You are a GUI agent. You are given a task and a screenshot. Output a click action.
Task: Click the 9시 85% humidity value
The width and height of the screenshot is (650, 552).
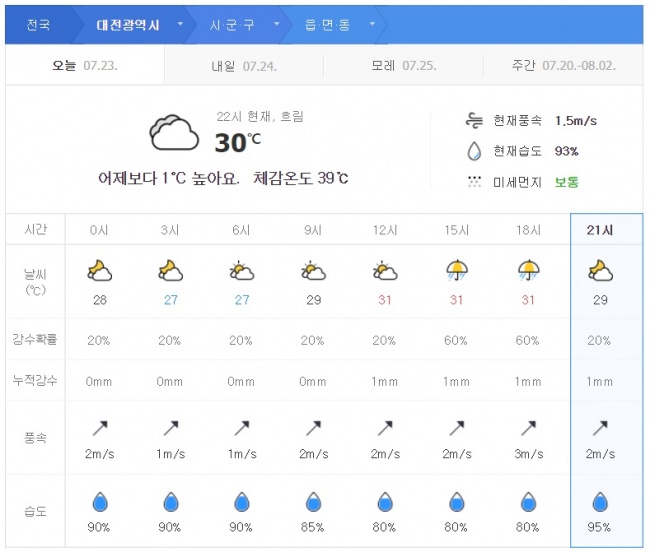(x=313, y=527)
